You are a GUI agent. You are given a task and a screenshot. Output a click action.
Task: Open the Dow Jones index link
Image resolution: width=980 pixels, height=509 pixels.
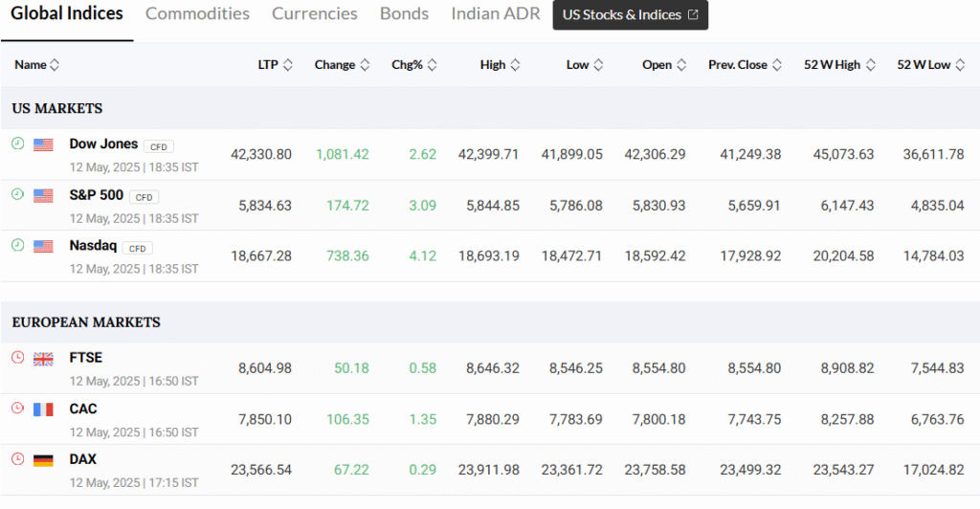103,144
